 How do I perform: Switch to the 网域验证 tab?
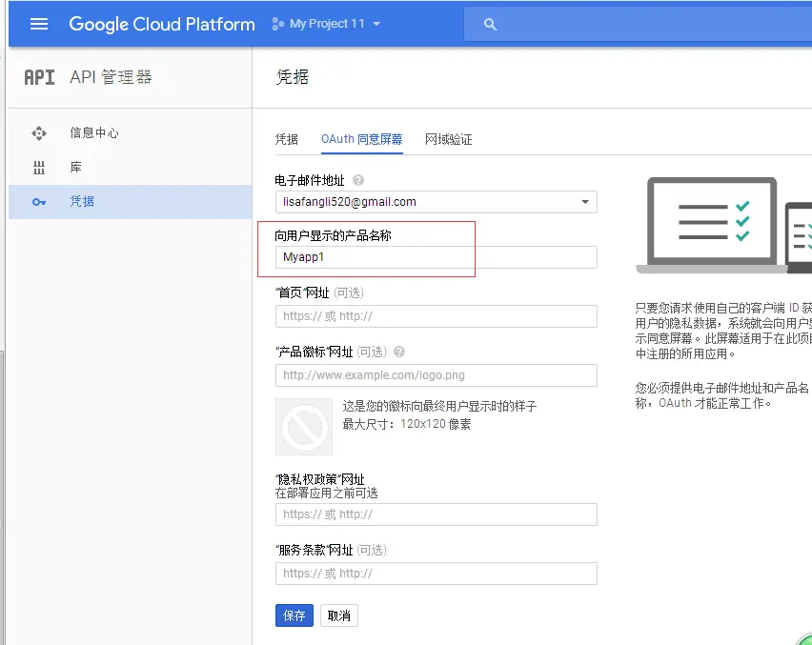tap(449, 139)
